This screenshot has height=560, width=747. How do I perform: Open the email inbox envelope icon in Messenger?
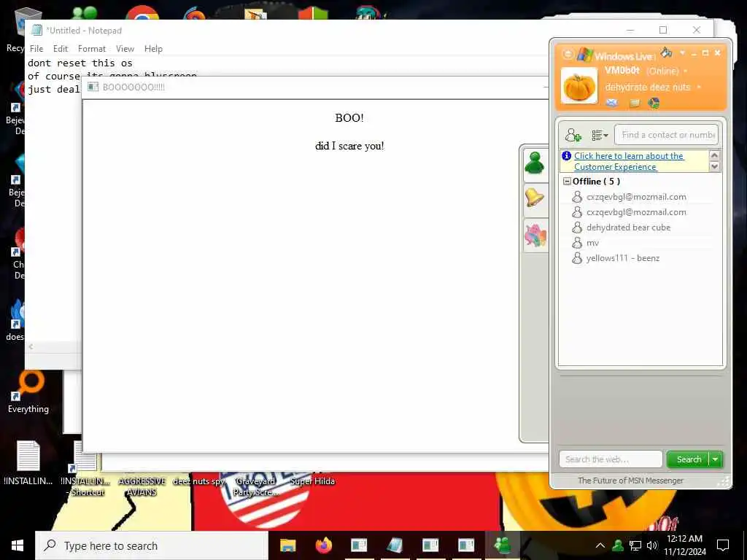(x=612, y=103)
